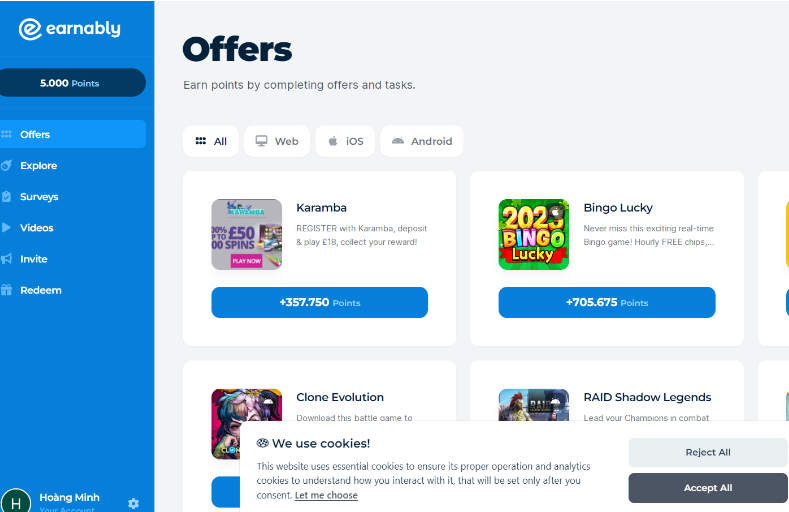Claim Karamba +357.750 Points button
This screenshot has height=512, width=789.
tap(320, 302)
